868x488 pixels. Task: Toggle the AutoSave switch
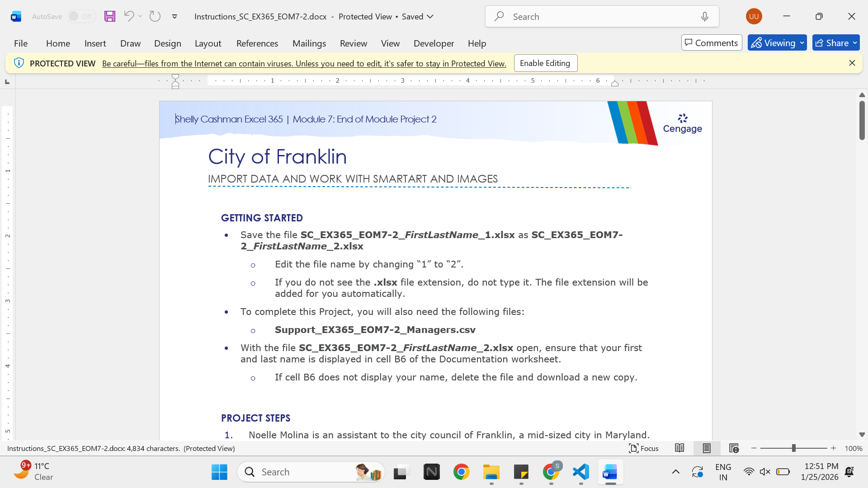pos(81,16)
